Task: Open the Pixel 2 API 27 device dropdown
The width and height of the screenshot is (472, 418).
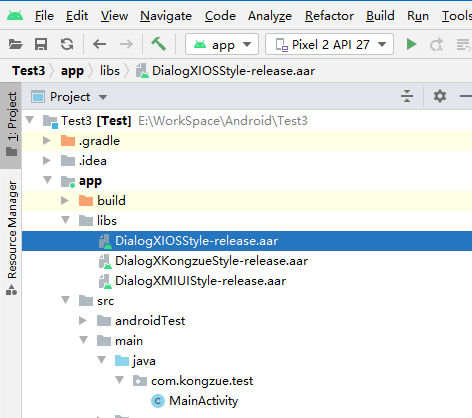Action: tap(329, 44)
